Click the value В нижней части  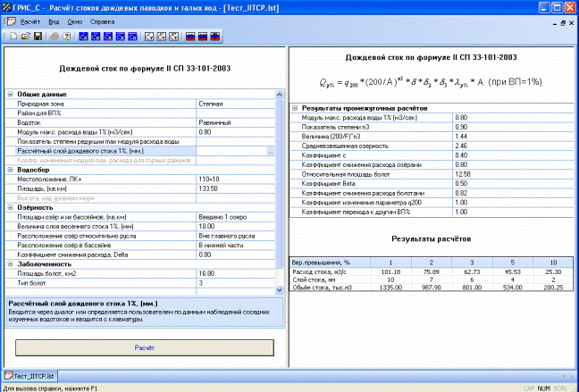(x=236, y=246)
